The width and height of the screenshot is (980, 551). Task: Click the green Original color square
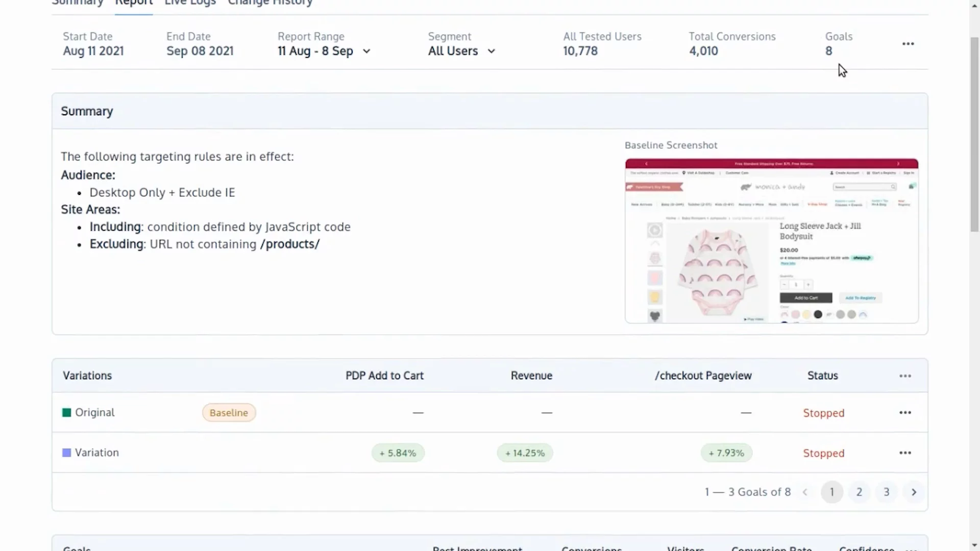tap(66, 412)
